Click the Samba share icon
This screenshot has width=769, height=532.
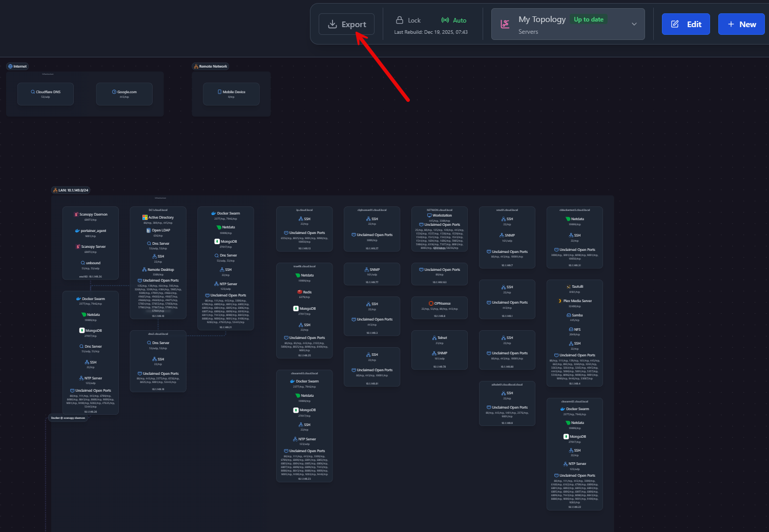tap(569, 315)
